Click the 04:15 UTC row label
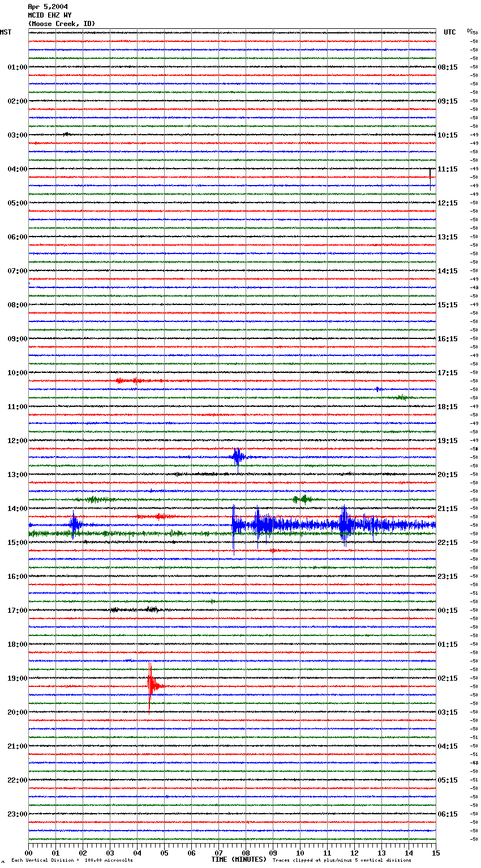Image resolution: width=481 pixels, height=868 pixels. (x=448, y=746)
